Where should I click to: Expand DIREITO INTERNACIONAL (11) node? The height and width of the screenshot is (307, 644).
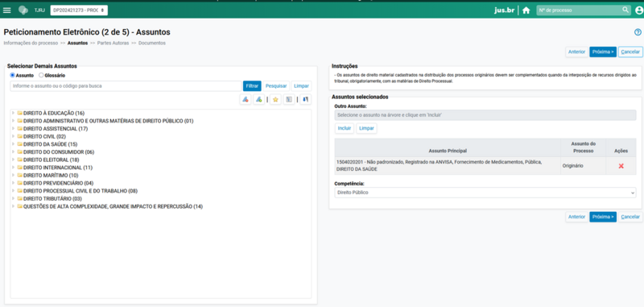pos(14,168)
